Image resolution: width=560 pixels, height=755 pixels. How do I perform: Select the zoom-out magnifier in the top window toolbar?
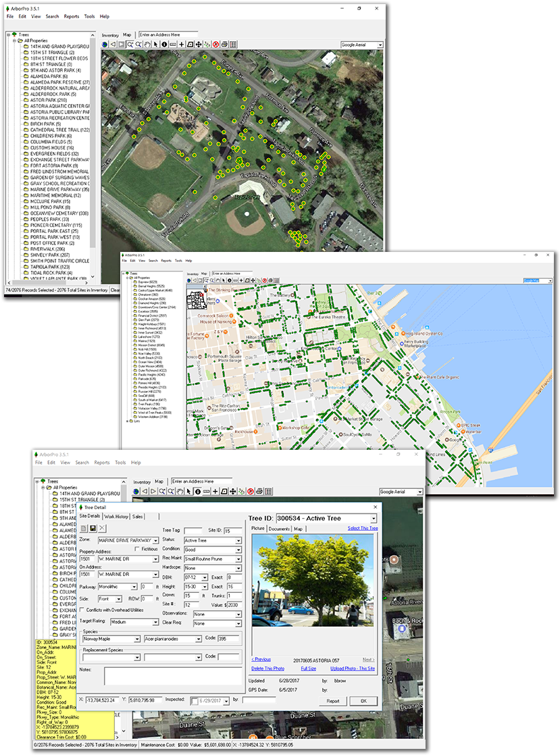pos(138,45)
